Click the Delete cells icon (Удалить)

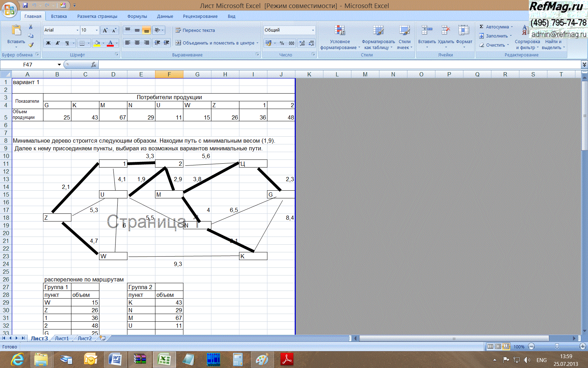[446, 35]
